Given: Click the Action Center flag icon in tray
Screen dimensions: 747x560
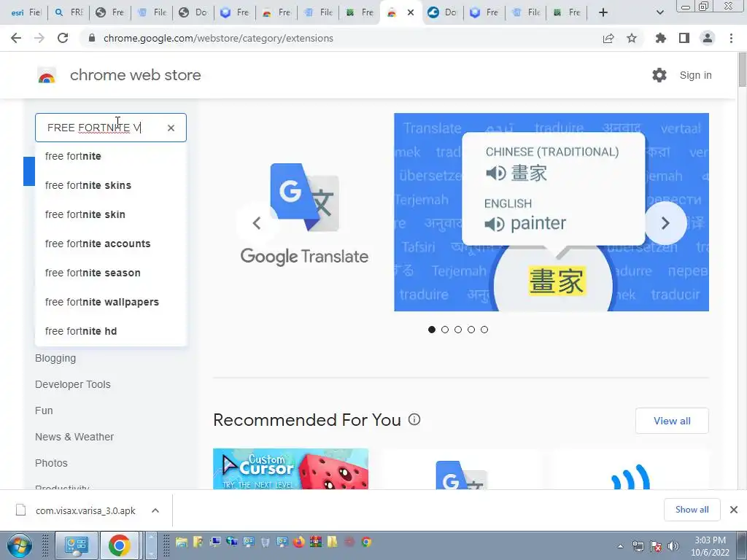Looking at the screenshot, I should pyautogui.click(x=656, y=547).
